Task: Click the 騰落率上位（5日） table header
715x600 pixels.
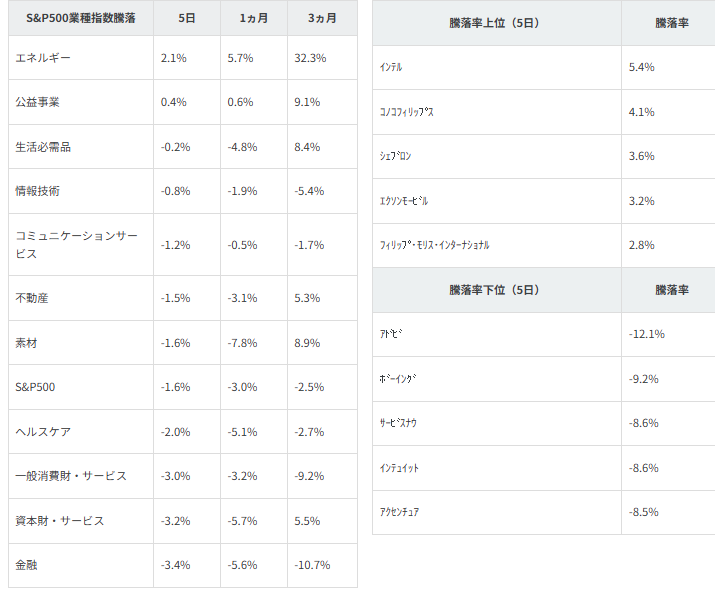Action: (x=496, y=23)
